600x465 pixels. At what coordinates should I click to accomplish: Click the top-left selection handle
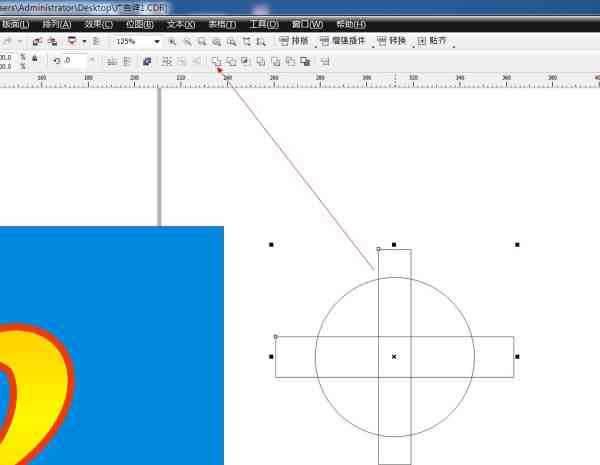pyautogui.click(x=271, y=245)
